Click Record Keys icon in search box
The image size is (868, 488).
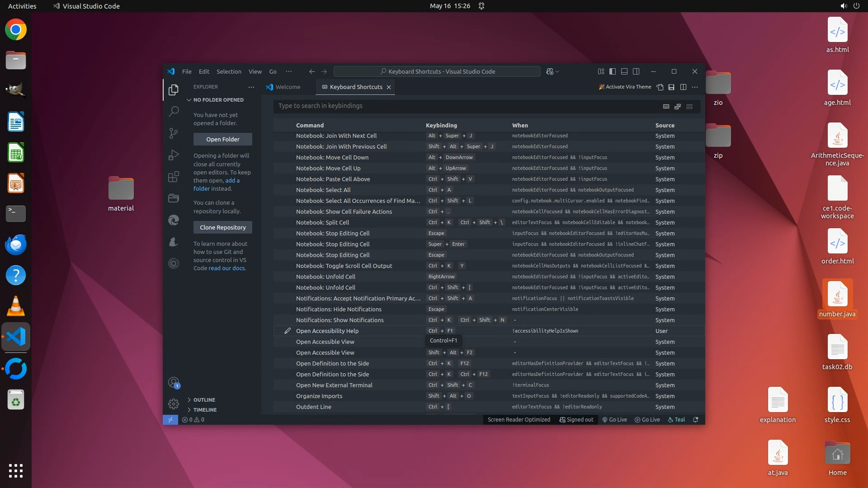(666, 107)
